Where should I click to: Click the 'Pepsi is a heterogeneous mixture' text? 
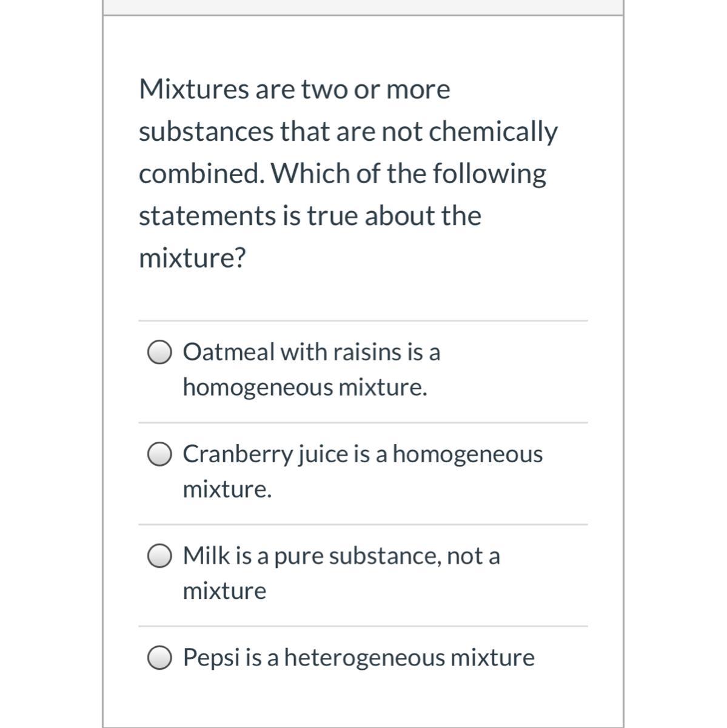coord(358,658)
